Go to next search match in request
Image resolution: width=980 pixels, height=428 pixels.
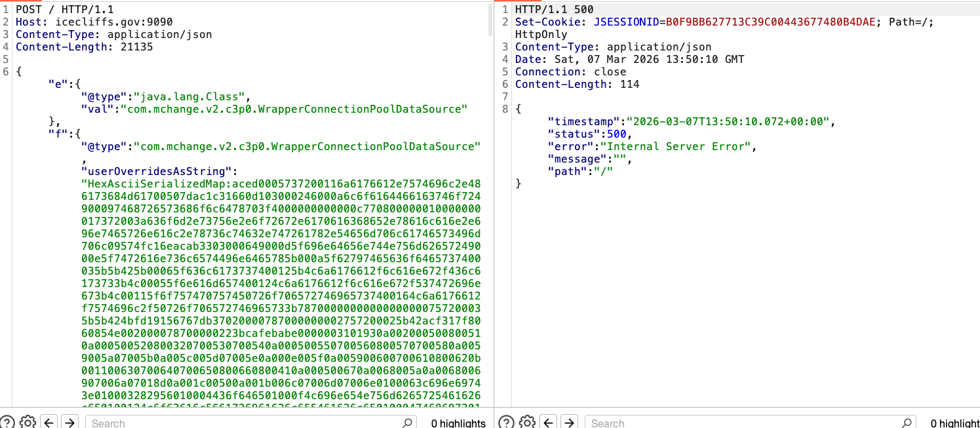point(70,422)
